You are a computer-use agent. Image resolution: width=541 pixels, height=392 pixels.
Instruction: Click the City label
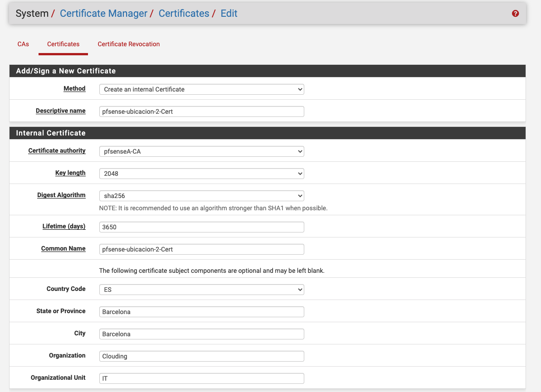tap(80, 333)
